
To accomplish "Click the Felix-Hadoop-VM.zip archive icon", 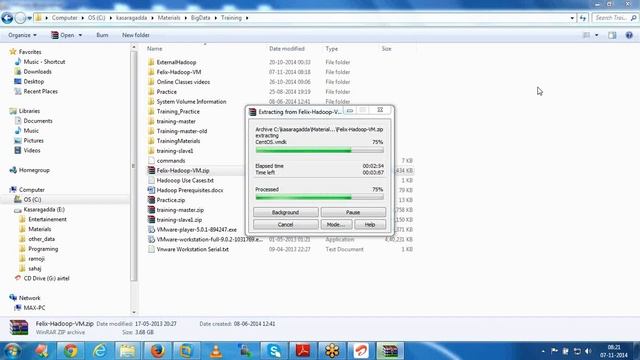I will [151, 171].
